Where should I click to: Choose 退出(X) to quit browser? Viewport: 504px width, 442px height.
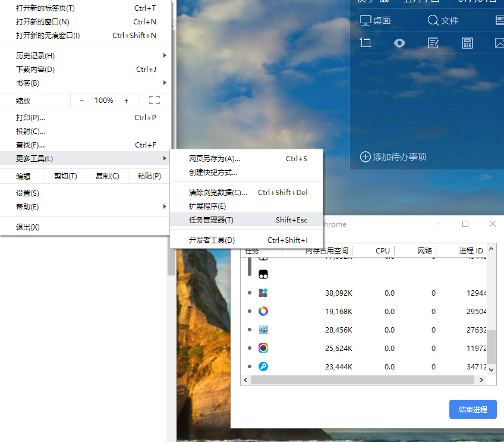pos(85,227)
